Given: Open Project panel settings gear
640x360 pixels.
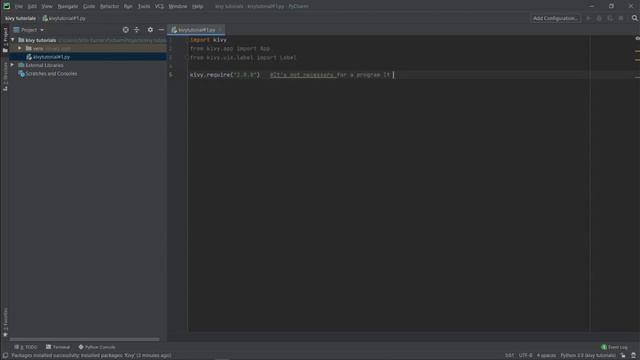Looking at the screenshot, I should [x=150, y=30].
